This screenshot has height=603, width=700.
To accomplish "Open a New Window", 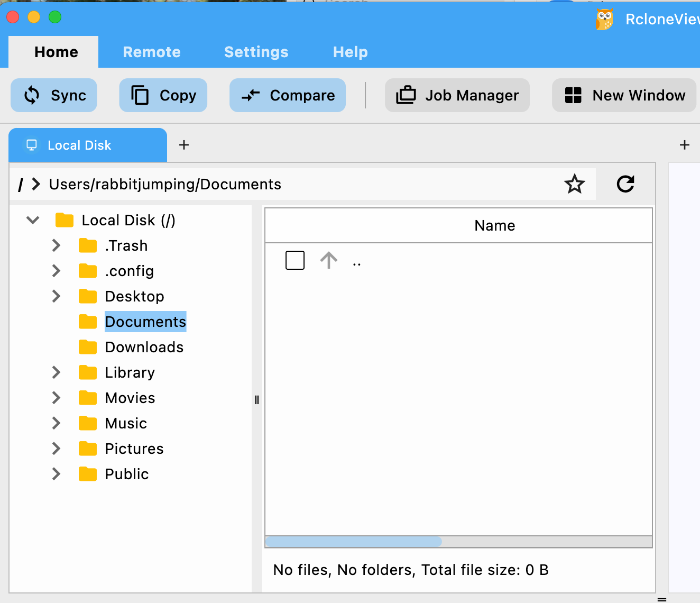I will pos(624,95).
